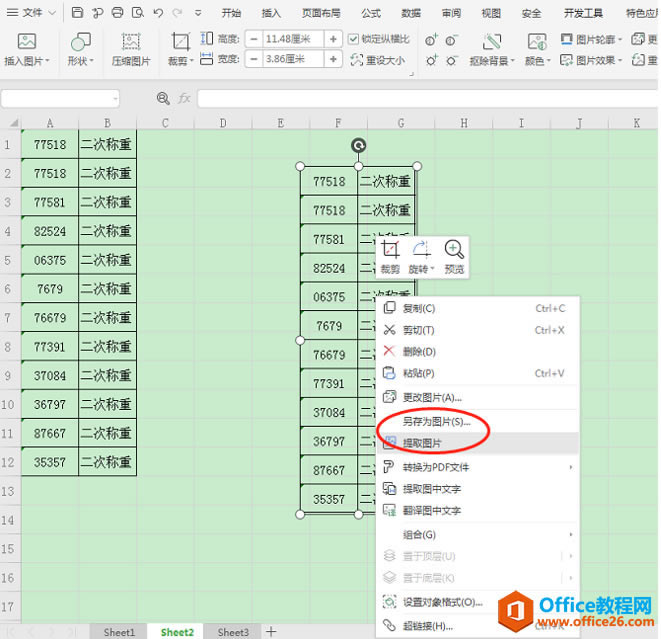Choose 设置对象格式(O) from context menu
The height and width of the screenshot is (639, 661).
pos(478,602)
